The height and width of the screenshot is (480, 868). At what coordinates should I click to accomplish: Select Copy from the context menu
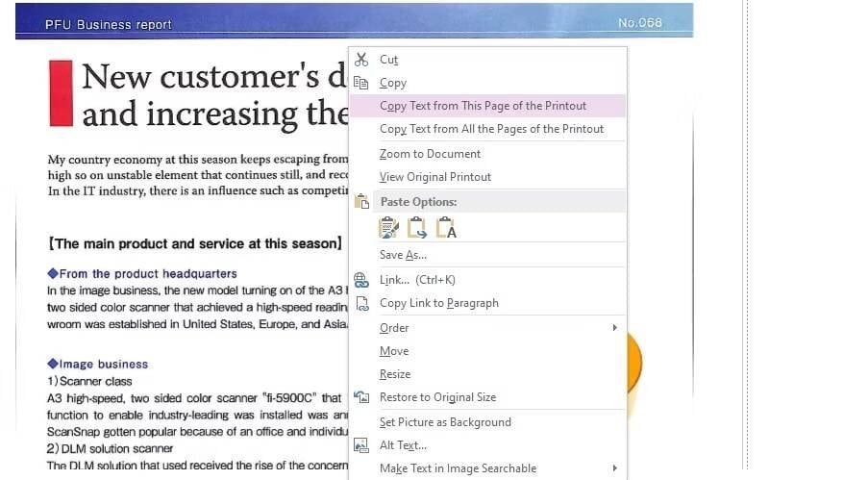487,83
